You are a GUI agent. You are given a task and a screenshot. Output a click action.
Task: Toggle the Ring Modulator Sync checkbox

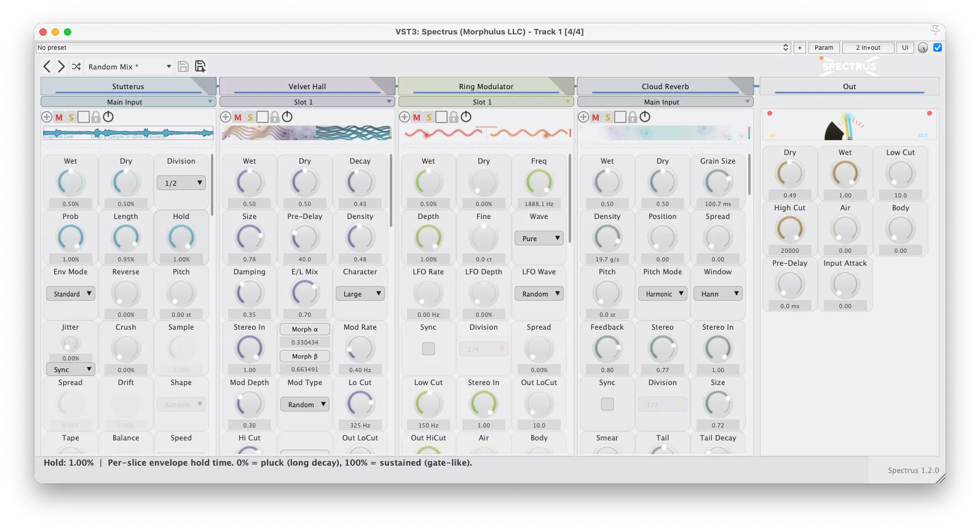[x=429, y=349]
